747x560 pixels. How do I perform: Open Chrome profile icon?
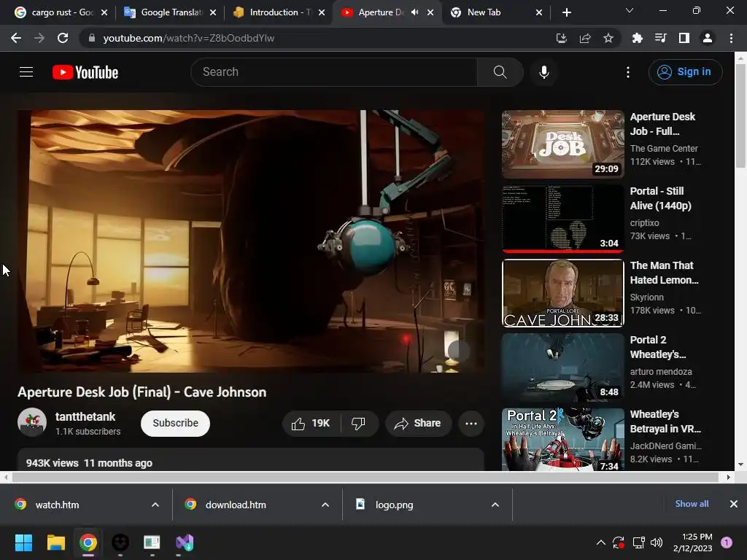[x=708, y=38]
